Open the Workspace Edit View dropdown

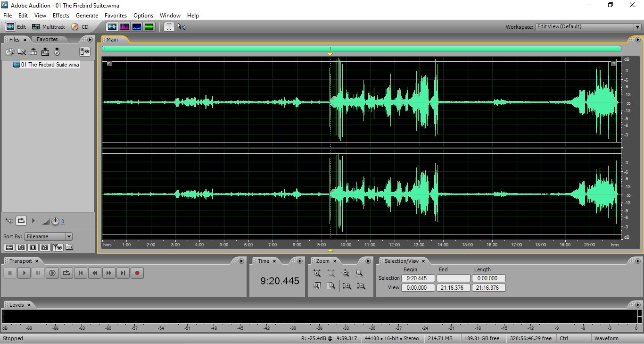588,27
